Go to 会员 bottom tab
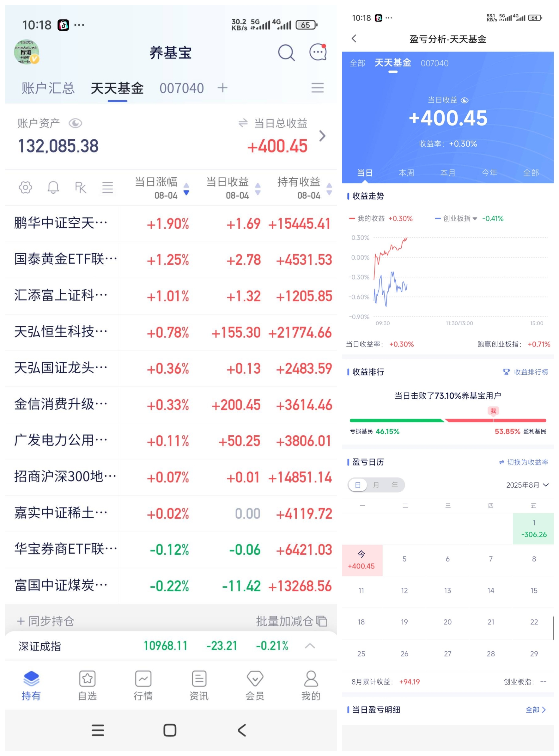 click(255, 685)
